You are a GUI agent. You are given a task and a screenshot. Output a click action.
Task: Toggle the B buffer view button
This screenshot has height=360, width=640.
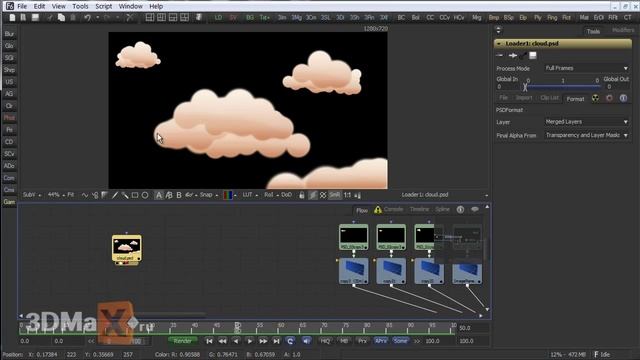[179, 195]
